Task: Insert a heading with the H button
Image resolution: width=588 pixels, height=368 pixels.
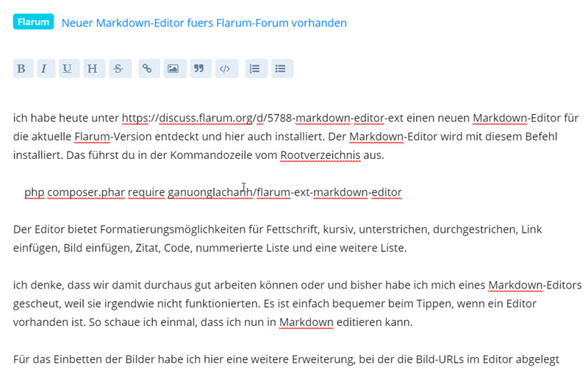Action: (94, 68)
